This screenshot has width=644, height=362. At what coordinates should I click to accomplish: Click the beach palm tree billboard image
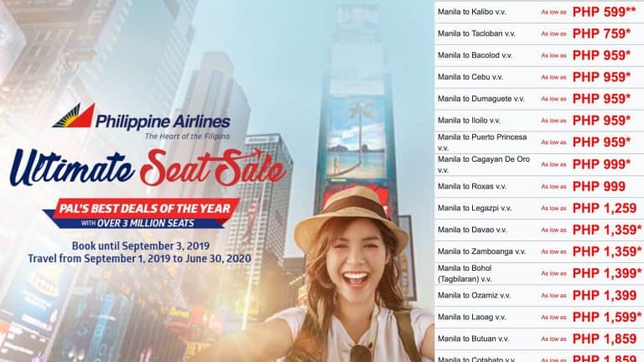click(356, 138)
